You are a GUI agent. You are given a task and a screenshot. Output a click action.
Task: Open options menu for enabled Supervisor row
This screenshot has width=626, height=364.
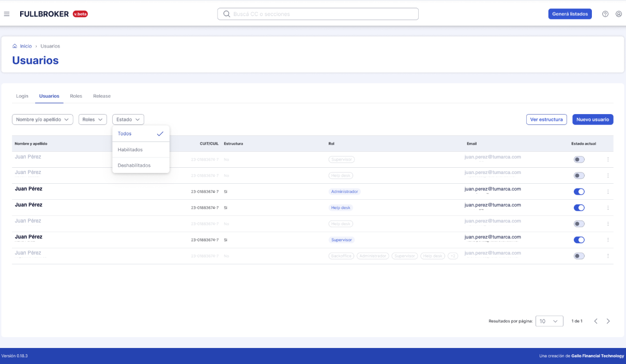coord(608,240)
